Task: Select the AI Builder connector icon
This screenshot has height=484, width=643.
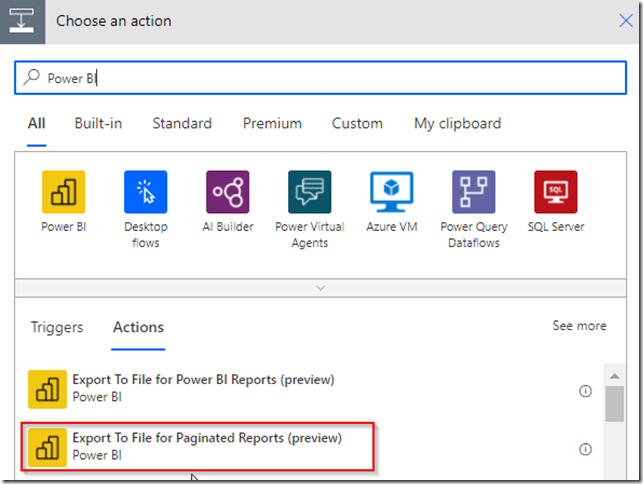Action: pyautogui.click(x=228, y=192)
